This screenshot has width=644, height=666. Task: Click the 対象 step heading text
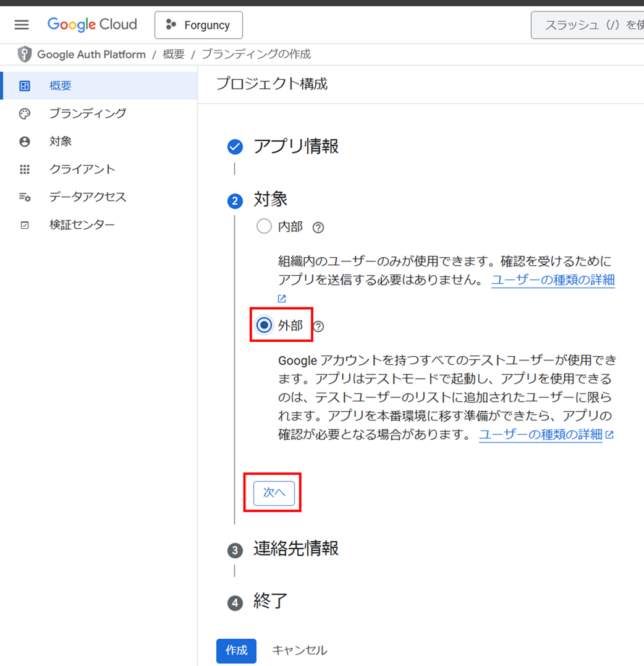tap(271, 199)
